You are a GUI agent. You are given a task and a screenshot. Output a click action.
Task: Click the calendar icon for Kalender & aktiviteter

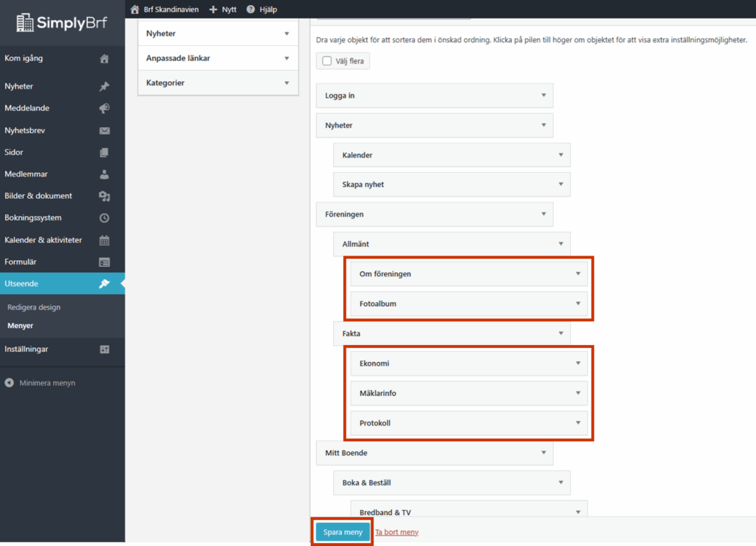[x=104, y=240]
